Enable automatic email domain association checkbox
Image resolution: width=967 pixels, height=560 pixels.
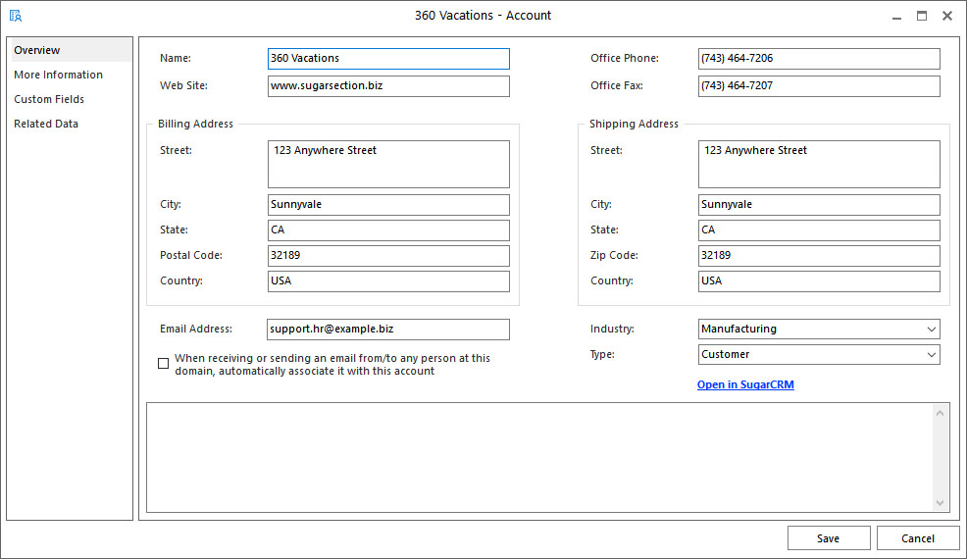(164, 364)
